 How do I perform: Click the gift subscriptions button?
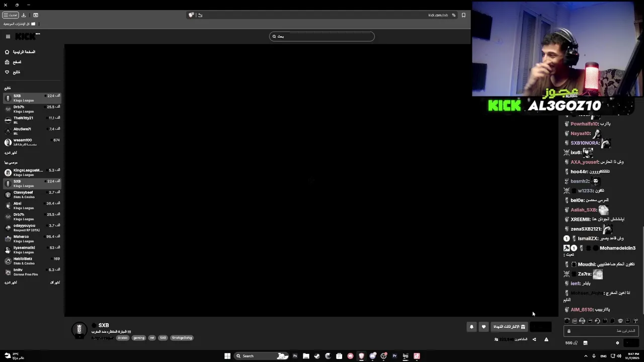509,327
